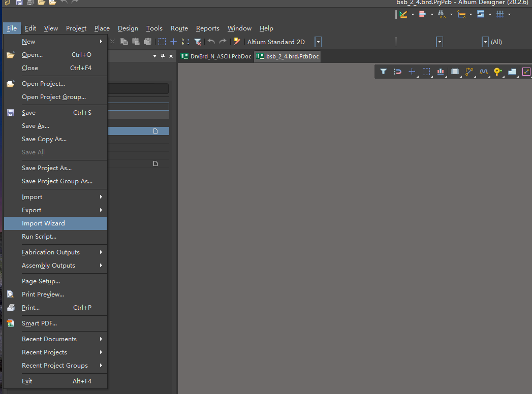Click Place Component chip icon on active bar
The height and width of the screenshot is (394, 532).
coord(455,72)
